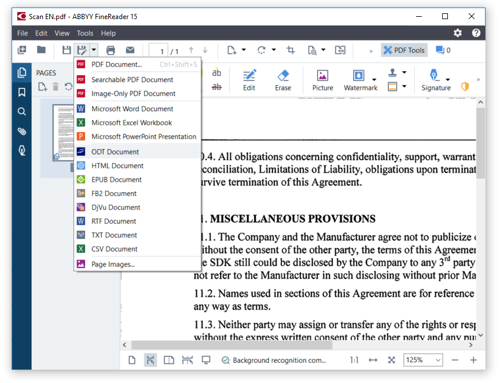Click the Signature tool

[435, 80]
